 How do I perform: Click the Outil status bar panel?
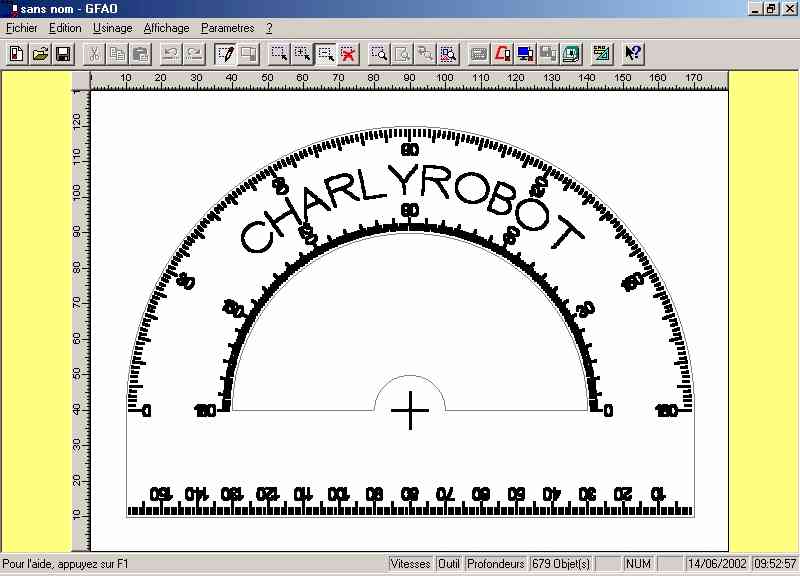pyautogui.click(x=448, y=564)
